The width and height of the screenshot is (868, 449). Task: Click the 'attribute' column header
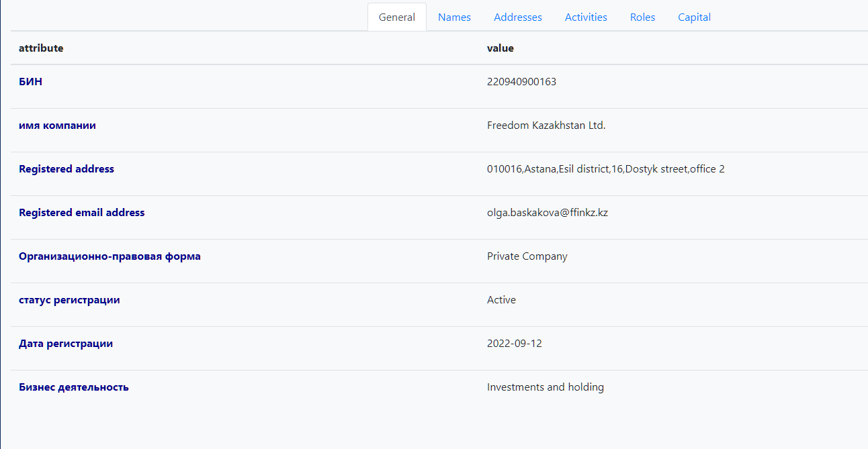(x=41, y=48)
